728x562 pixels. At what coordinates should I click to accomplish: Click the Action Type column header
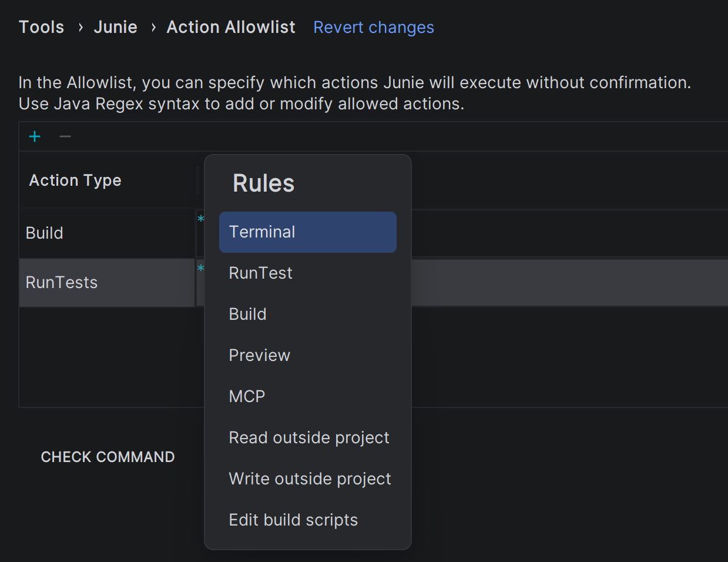point(75,180)
